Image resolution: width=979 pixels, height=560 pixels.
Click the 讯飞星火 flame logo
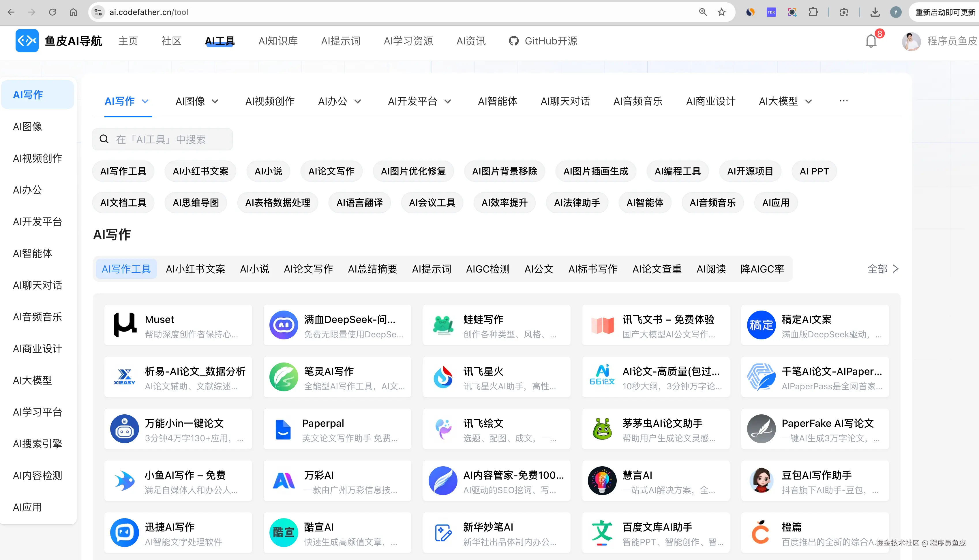pos(443,377)
